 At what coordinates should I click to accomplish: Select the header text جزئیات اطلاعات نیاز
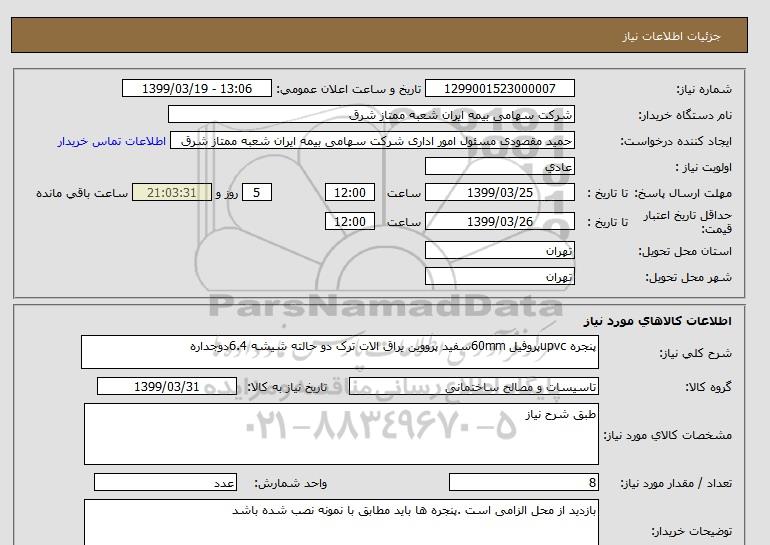pyautogui.click(x=671, y=36)
